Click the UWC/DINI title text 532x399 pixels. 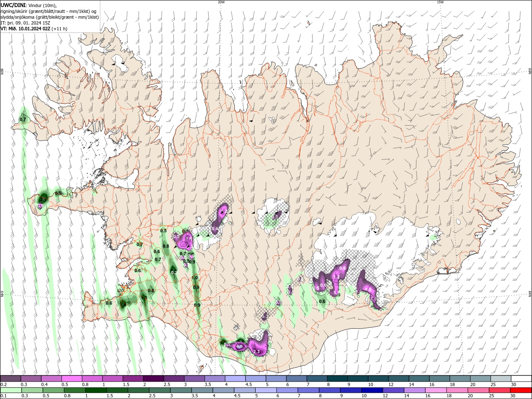[12, 5]
